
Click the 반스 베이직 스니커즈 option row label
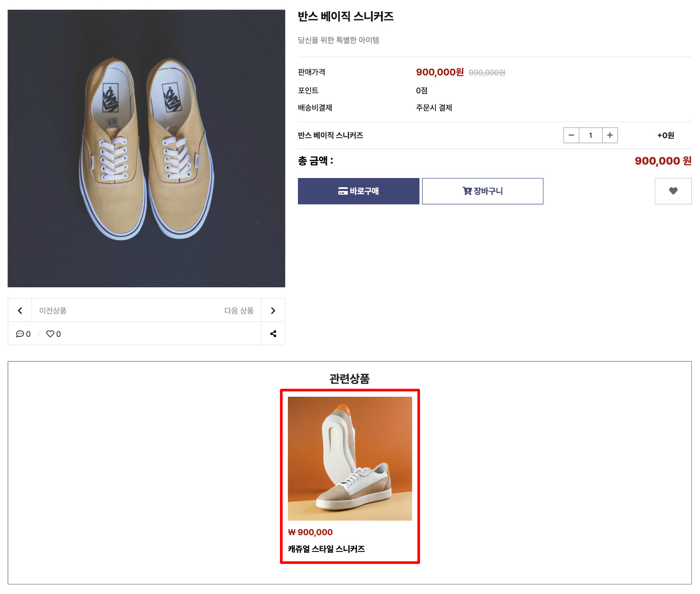click(x=331, y=136)
